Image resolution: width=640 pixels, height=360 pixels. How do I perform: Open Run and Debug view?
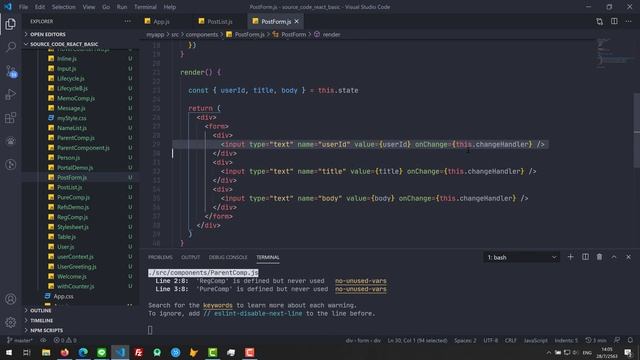tap(11, 94)
